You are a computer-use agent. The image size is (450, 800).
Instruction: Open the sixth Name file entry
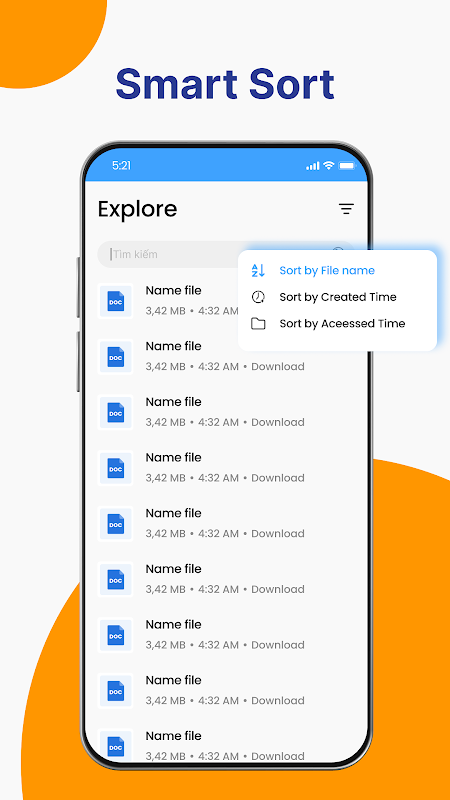(x=226, y=579)
